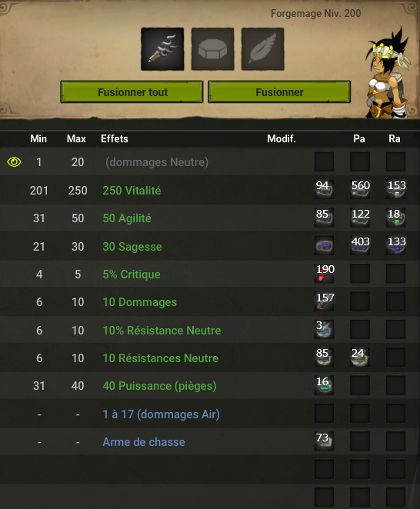The width and height of the screenshot is (420, 509).
Task: Click the Fusionner button
Action: (279, 91)
